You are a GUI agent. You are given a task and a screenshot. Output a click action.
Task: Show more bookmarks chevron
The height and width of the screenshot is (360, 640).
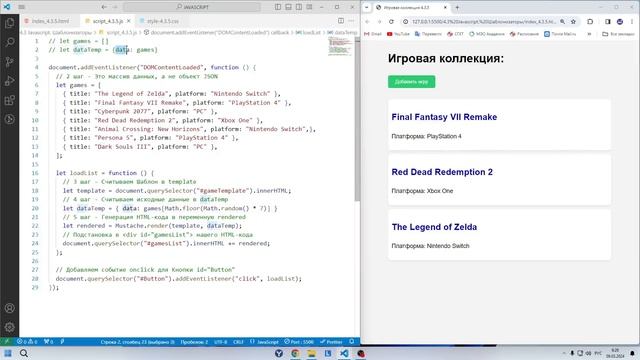coord(589,34)
